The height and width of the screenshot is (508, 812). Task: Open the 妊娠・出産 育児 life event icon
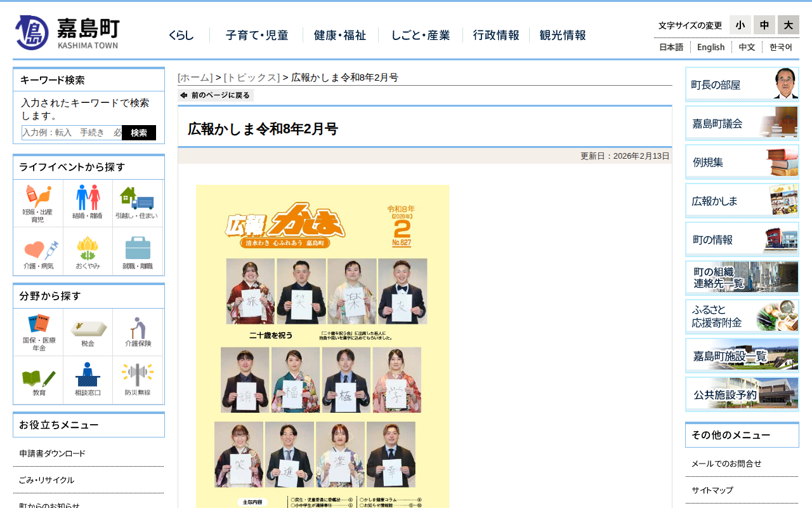(x=38, y=204)
